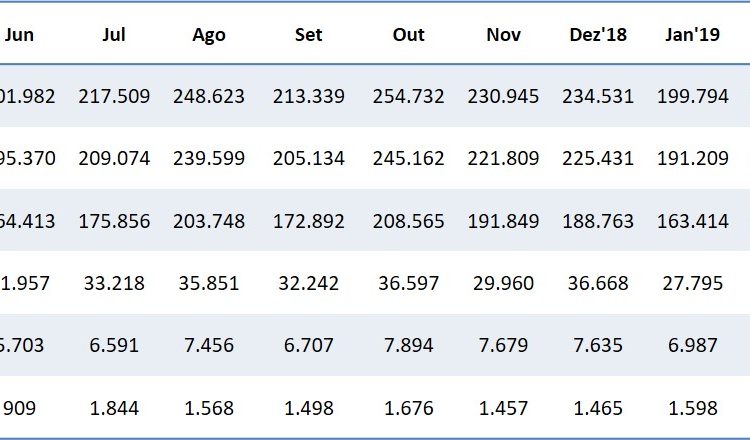This screenshot has width=750, height=440.
Task: Select the 1.598 cell in Jan'19
Action: click(693, 408)
